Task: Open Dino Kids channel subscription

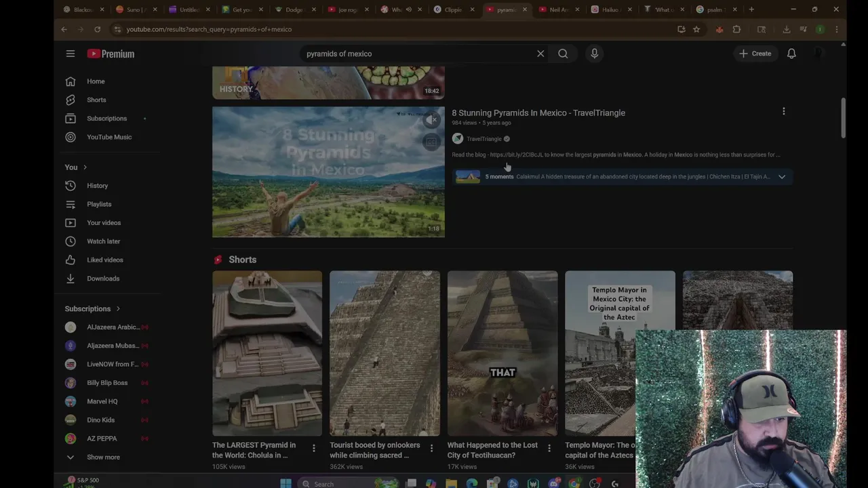Action: (x=100, y=420)
